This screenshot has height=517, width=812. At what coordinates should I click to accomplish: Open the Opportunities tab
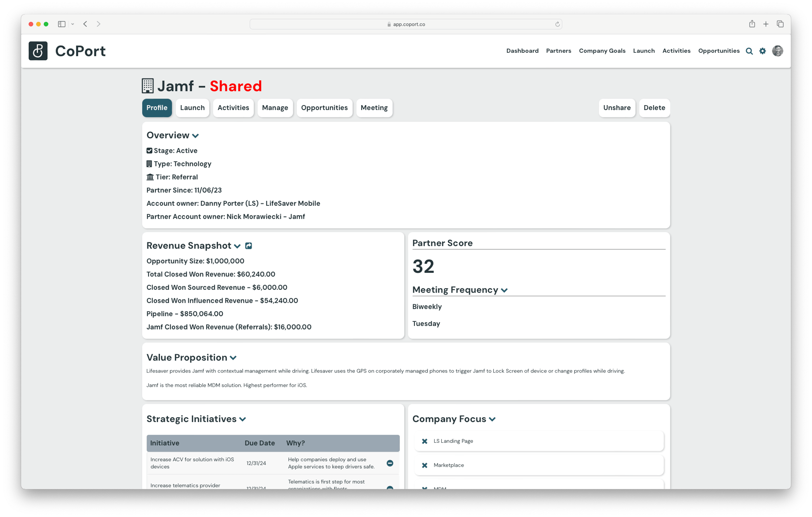(x=324, y=108)
